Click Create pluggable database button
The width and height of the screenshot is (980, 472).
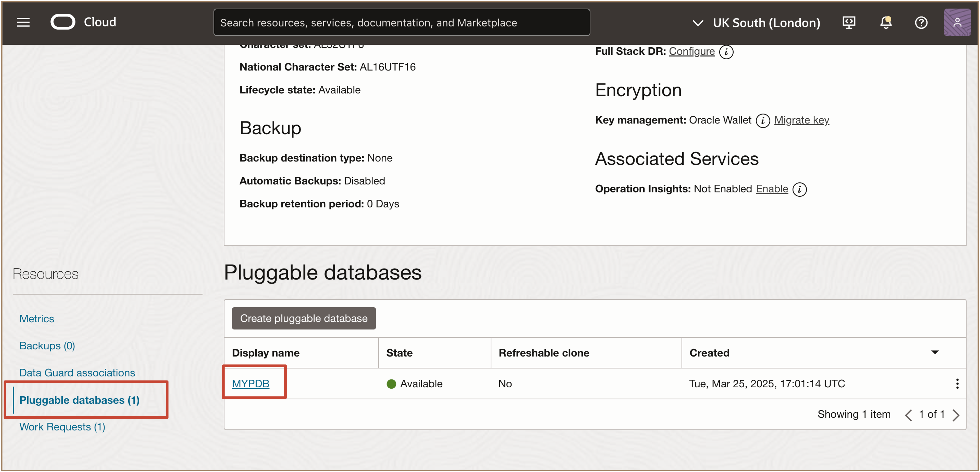pyautogui.click(x=304, y=318)
